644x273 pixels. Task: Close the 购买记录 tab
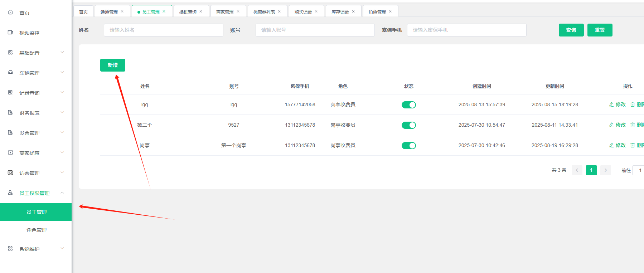click(316, 11)
